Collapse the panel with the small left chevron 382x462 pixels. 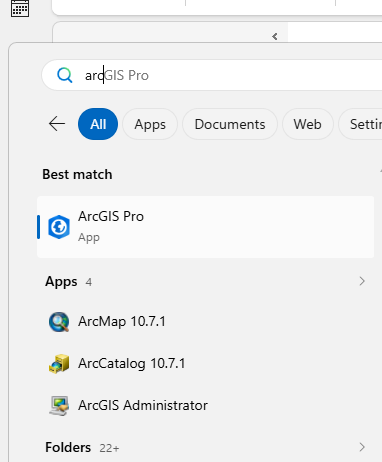point(275,36)
